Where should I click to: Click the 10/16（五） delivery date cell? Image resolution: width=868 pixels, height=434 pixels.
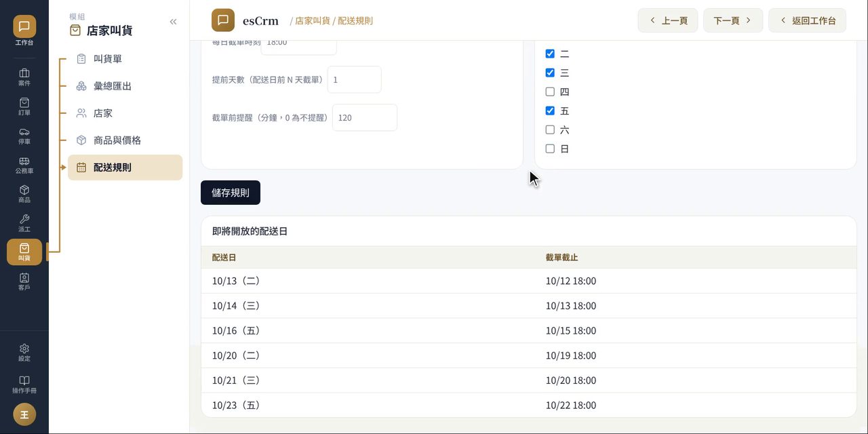236,331
